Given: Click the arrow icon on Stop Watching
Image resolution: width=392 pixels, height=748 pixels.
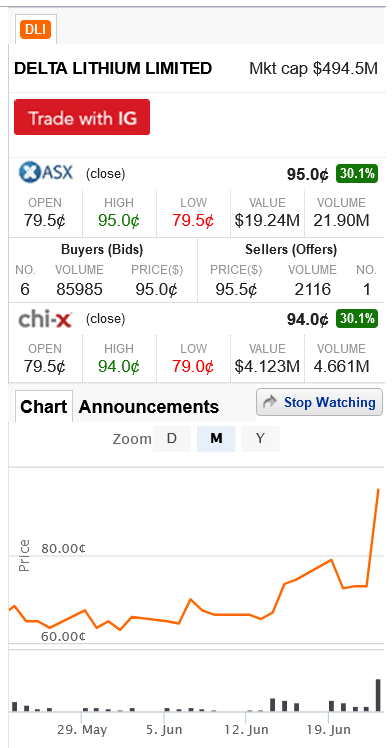Looking at the screenshot, I should [270, 402].
